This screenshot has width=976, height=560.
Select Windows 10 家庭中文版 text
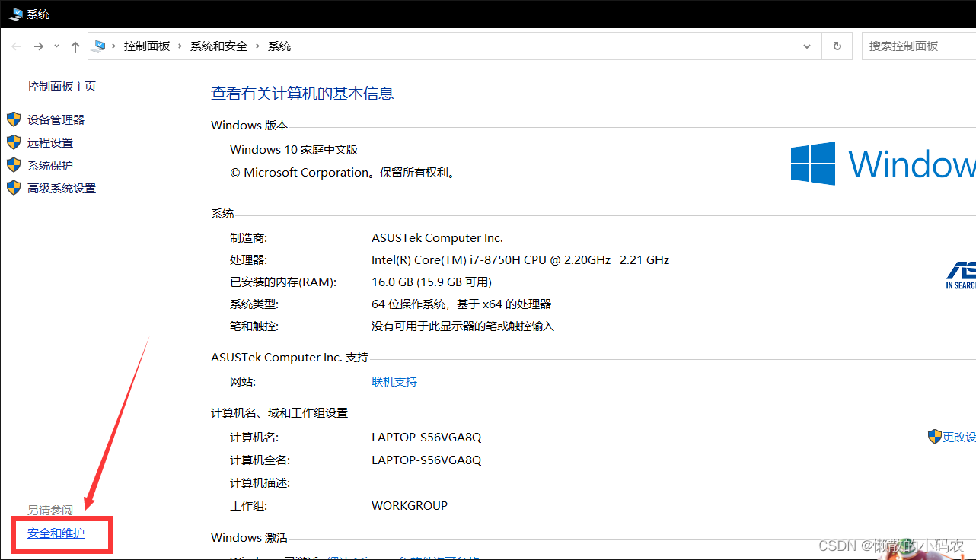coord(294,149)
